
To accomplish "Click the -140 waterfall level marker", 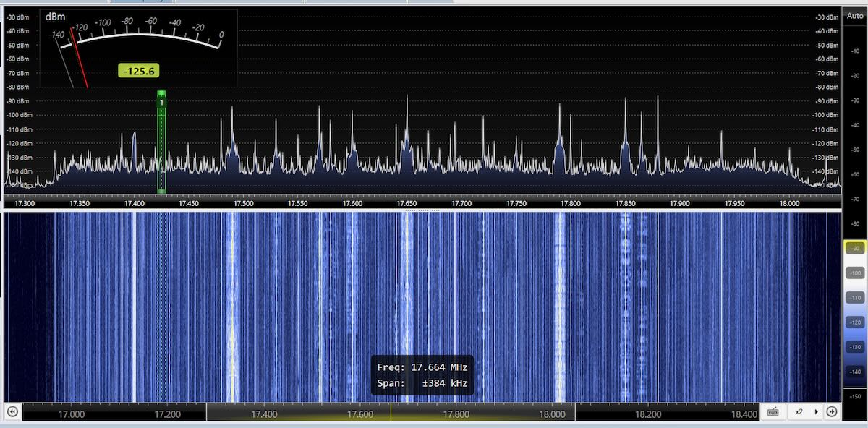I will 855,371.
